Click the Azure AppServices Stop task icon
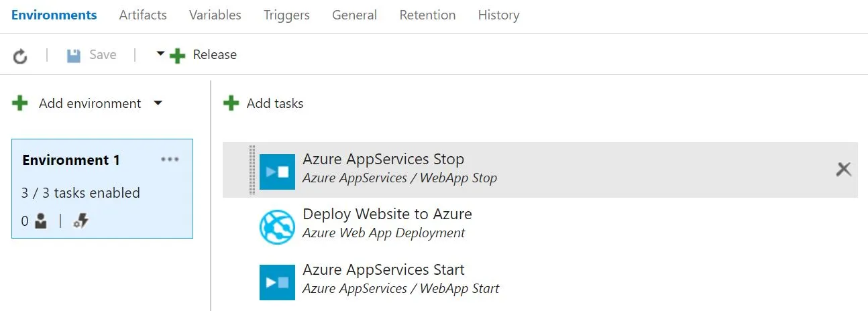The image size is (868, 311). pyautogui.click(x=277, y=172)
